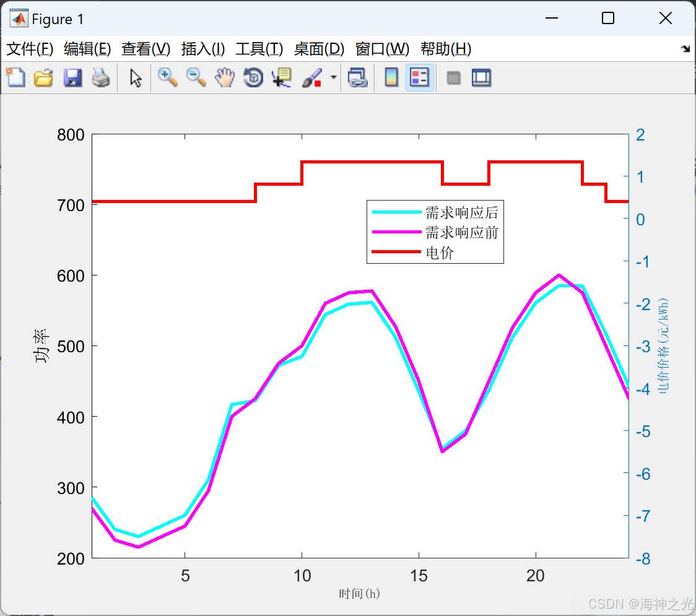Minimize the Figure 1 window
Viewport: 696px width, 616px height.
pos(551,18)
